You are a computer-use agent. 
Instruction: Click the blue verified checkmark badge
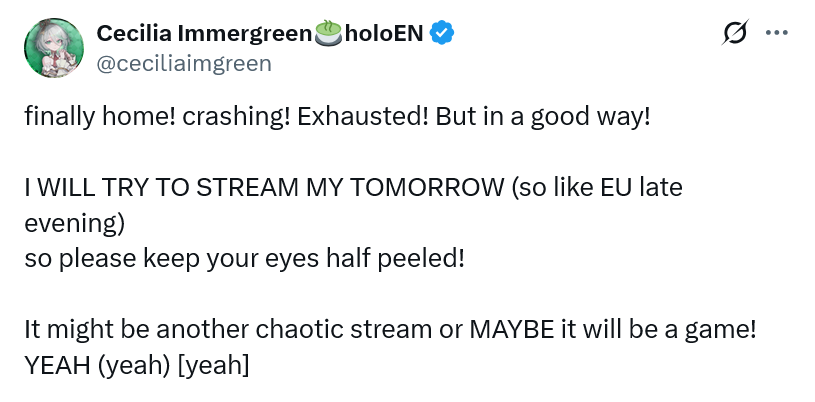pyautogui.click(x=443, y=34)
